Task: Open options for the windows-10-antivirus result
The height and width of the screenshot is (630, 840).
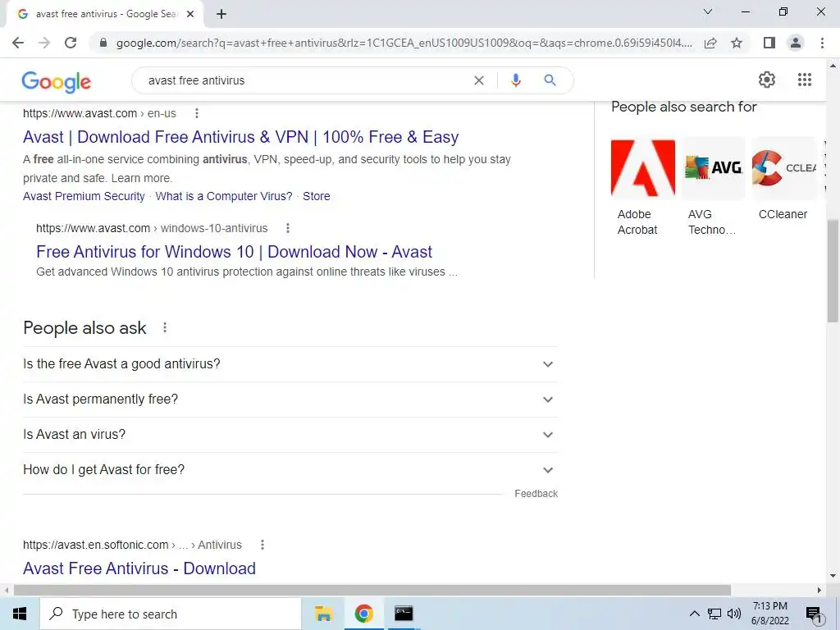Action: point(288,228)
